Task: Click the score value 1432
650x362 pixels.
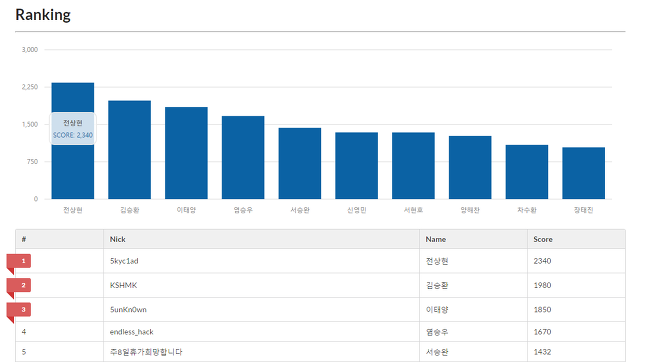Action: (x=542, y=352)
